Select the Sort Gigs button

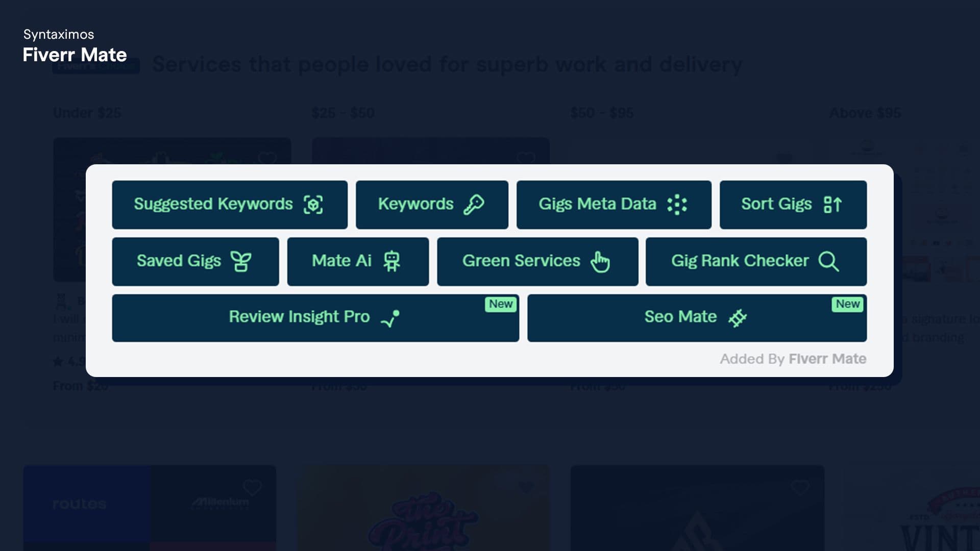click(793, 205)
